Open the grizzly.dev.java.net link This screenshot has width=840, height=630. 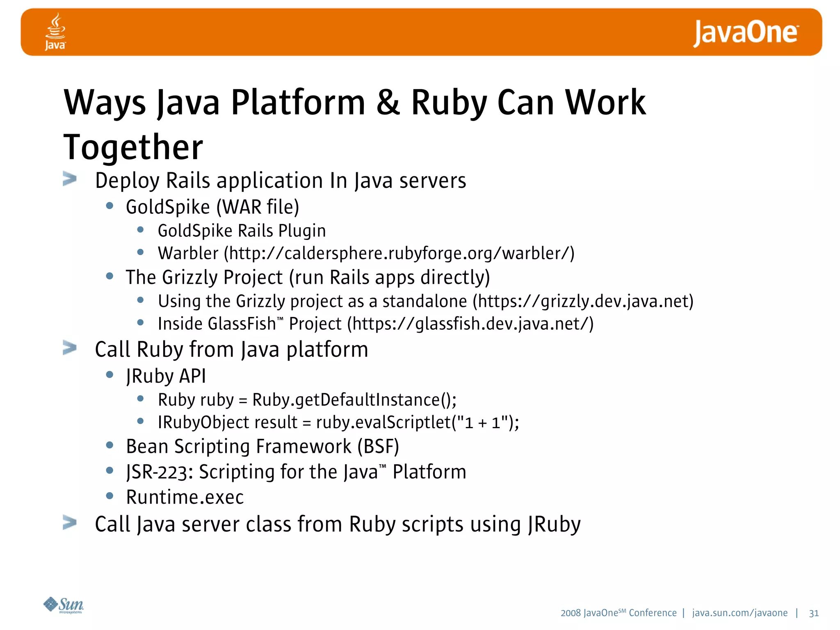(x=583, y=301)
